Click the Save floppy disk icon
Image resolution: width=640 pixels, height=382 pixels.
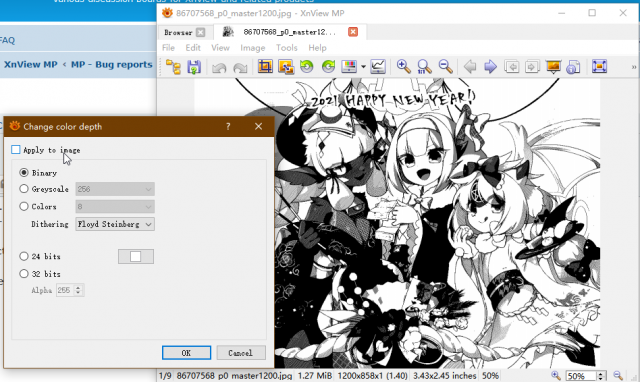point(194,67)
